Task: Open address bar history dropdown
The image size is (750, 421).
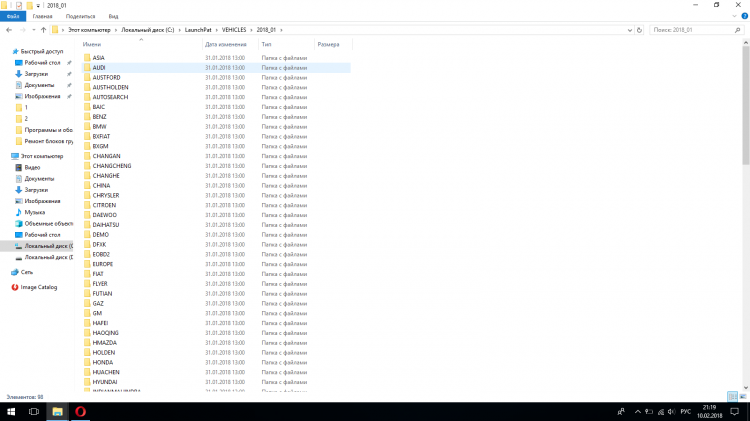Action: tap(630, 30)
